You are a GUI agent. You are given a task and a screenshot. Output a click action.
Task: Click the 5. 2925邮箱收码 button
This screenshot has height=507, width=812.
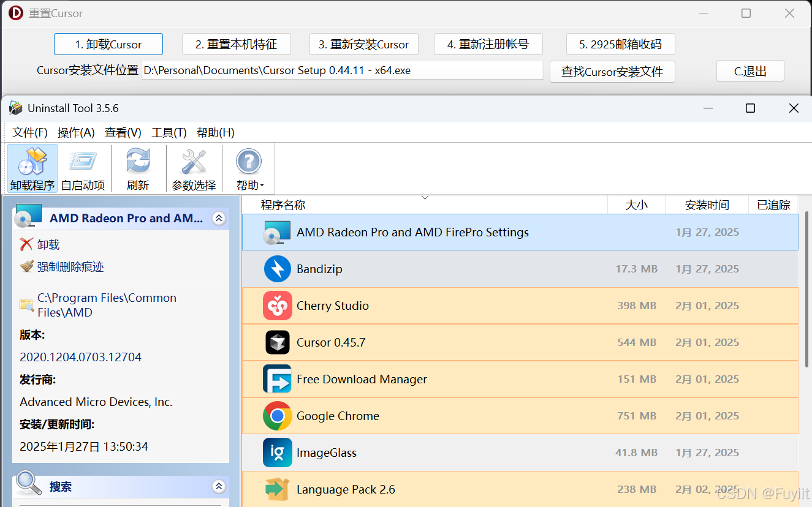tap(620, 44)
